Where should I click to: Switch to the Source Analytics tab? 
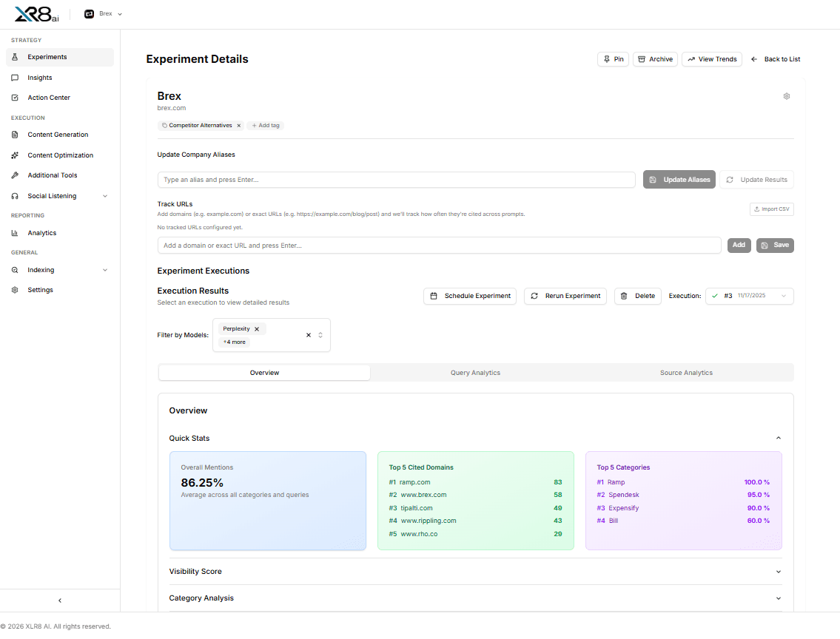pos(686,372)
